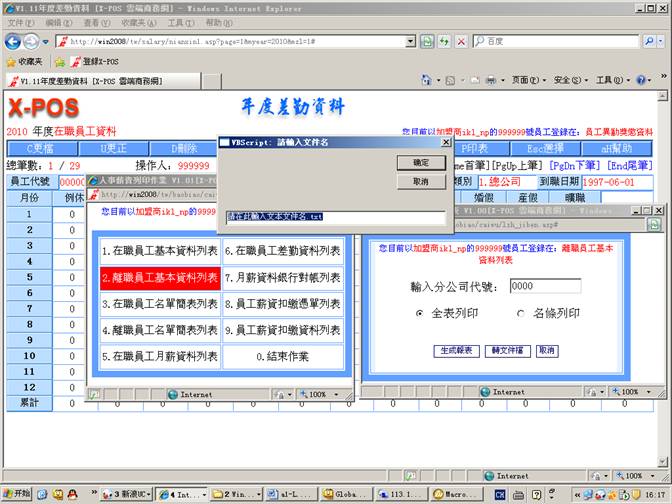Open the 文件(F) menu
This screenshot has width=672, height=504.
tap(20, 22)
